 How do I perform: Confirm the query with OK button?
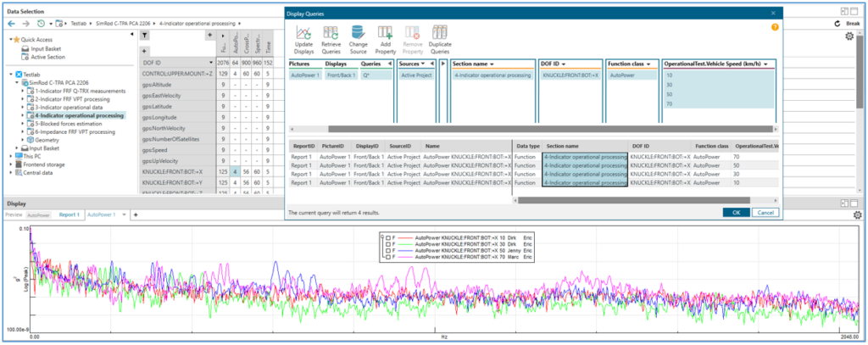736,212
